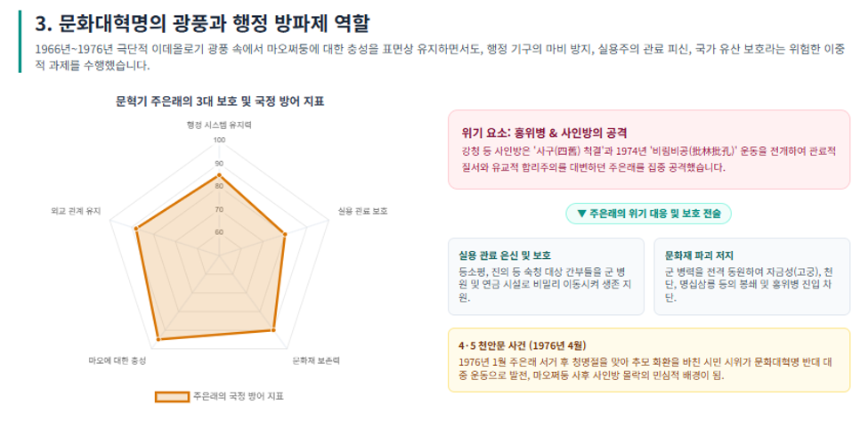Open the 4·5 천안문 사건 (1976년 4월) card
Image resolution: width=868 pixels, height=421 pixels.
[x=648, y=360]
